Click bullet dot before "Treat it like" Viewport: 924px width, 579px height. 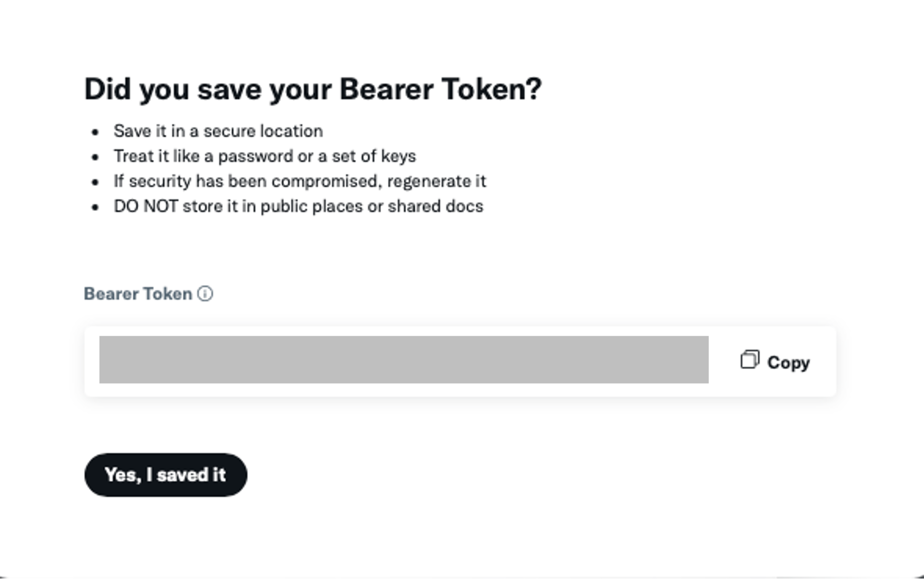95,157
